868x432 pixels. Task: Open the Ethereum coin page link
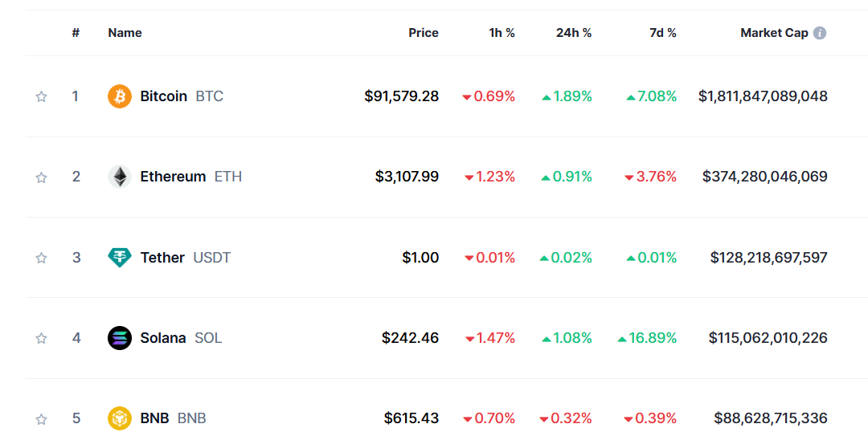click(x=174, y=177)
